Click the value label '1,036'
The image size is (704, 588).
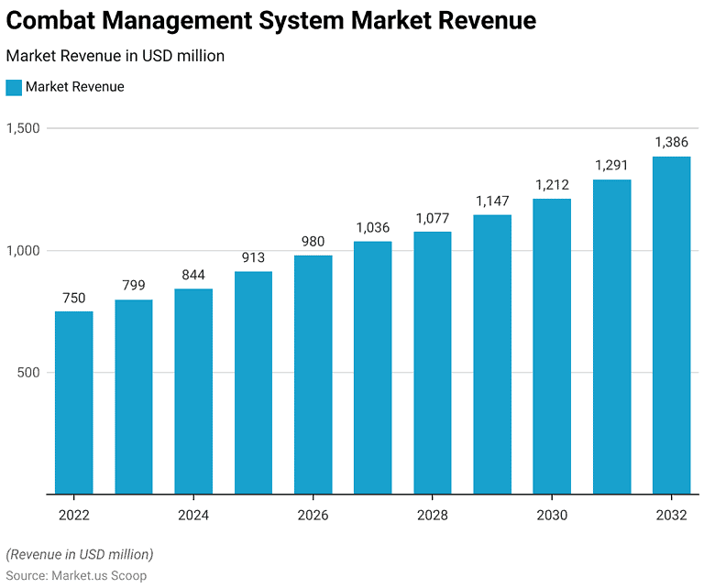coord(373,228)
